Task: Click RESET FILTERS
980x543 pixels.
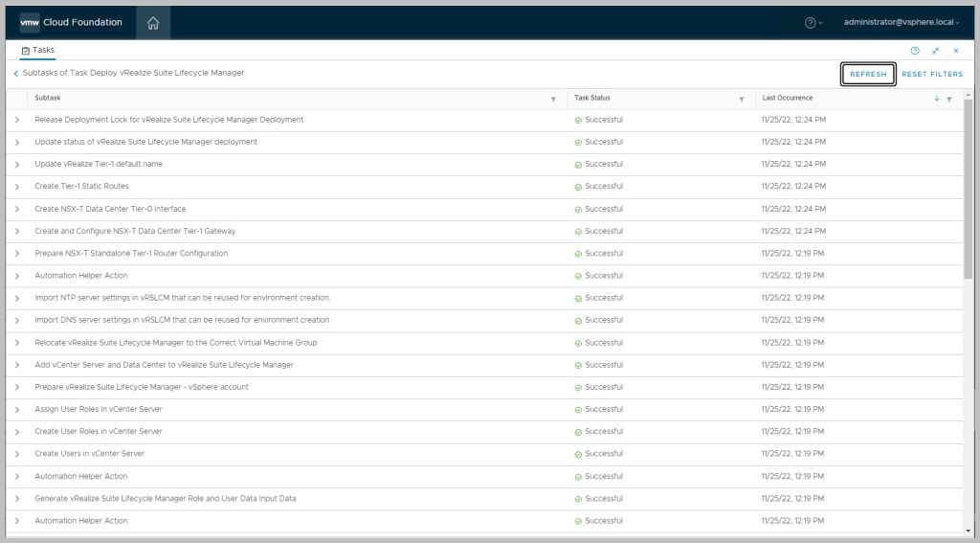Action: (x=932, y=74)
